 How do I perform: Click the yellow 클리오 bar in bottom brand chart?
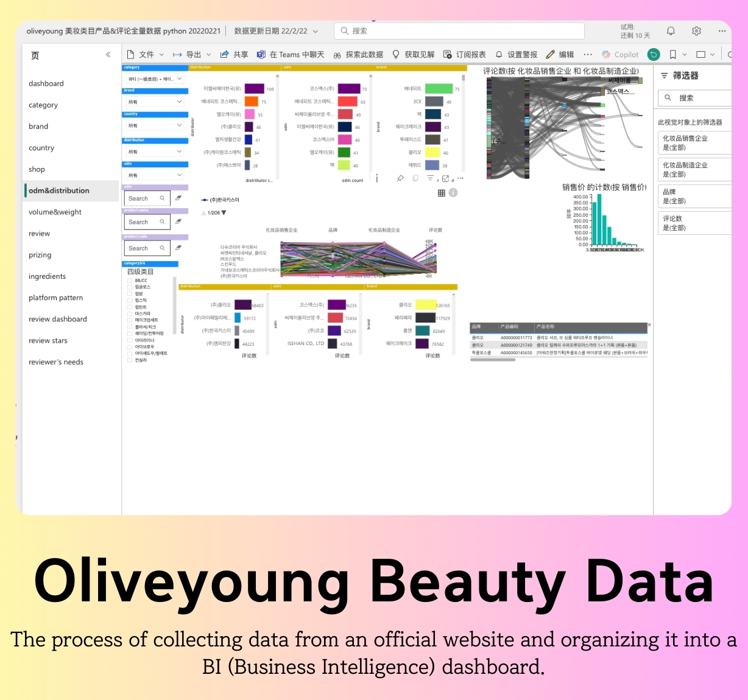coord(426,305)
